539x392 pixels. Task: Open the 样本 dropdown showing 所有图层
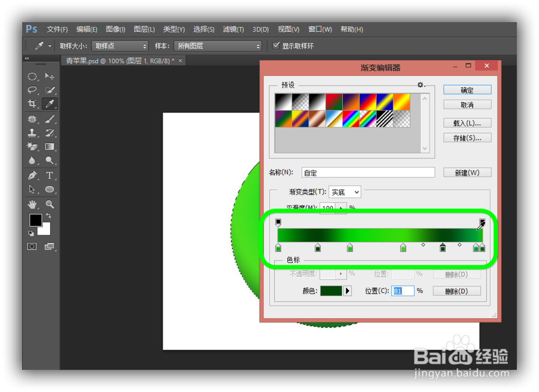[x=218, y=46]
